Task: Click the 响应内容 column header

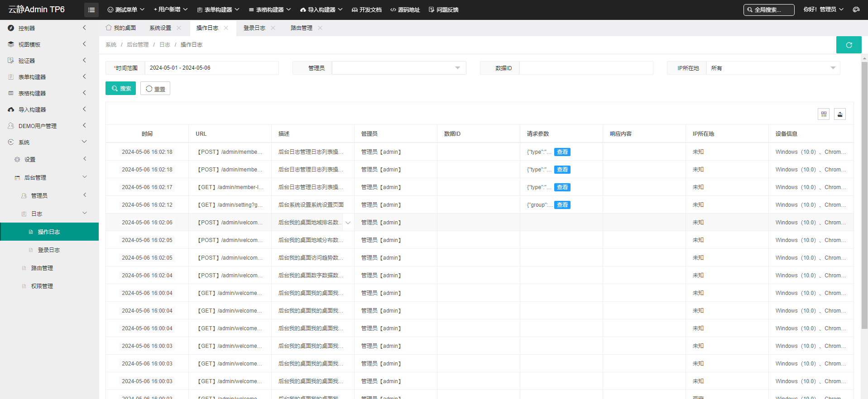Action: pyautogui.click(x=644, y=134)
